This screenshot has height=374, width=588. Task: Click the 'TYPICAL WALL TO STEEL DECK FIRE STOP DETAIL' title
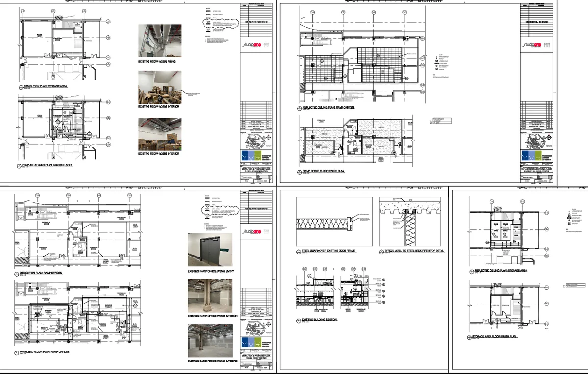[x=415, y=251]
